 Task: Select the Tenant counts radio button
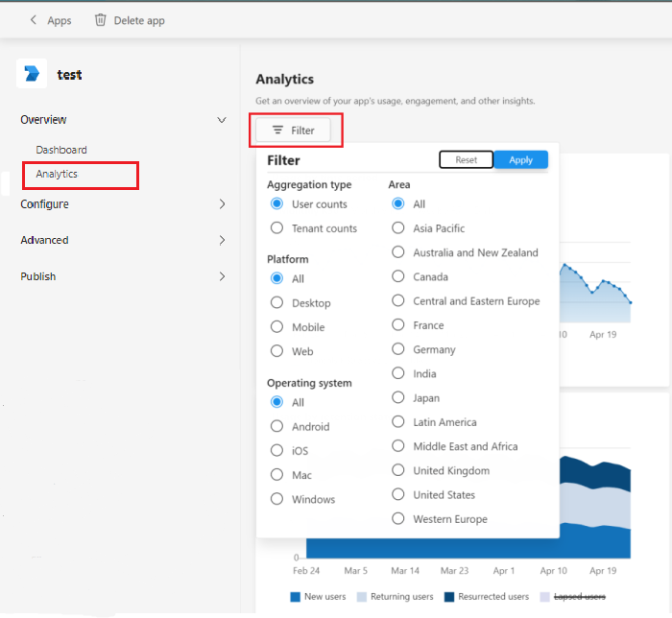click(276, 227)
